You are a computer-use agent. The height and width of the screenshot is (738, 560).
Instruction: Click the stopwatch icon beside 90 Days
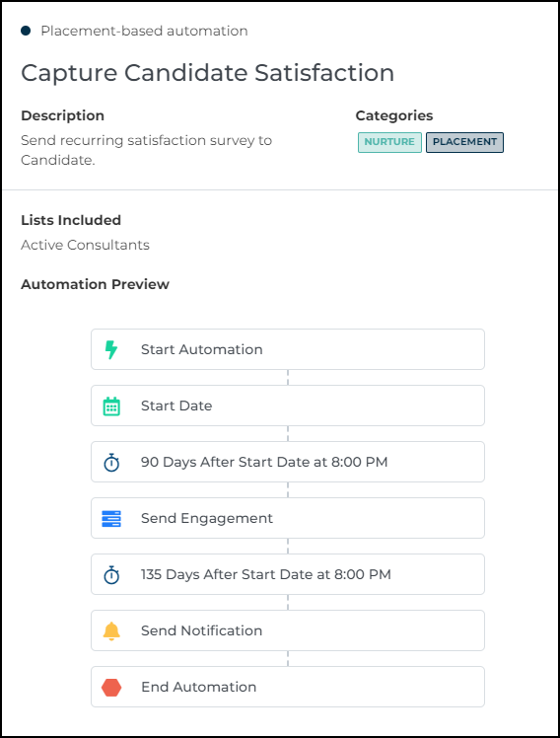[x=111, y=462]
